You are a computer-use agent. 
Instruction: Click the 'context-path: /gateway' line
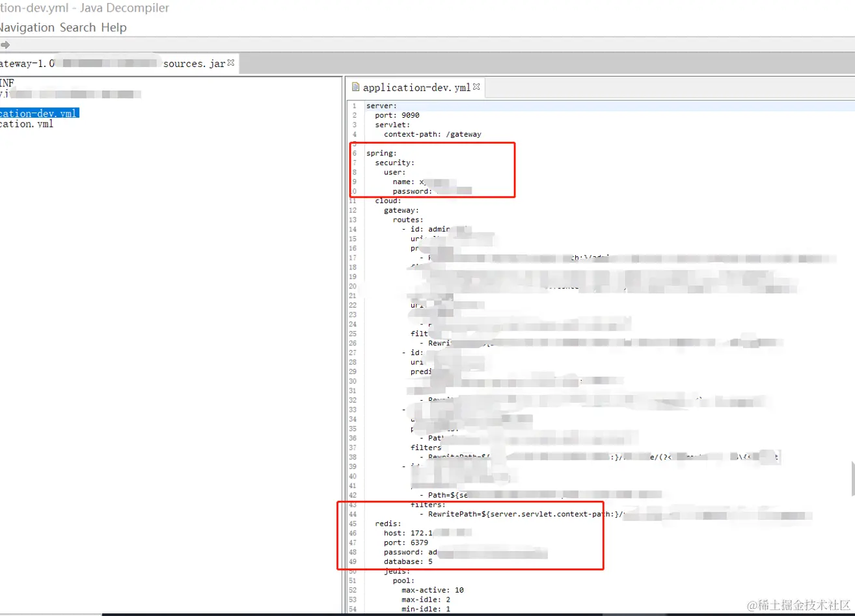tap(433, 134)
